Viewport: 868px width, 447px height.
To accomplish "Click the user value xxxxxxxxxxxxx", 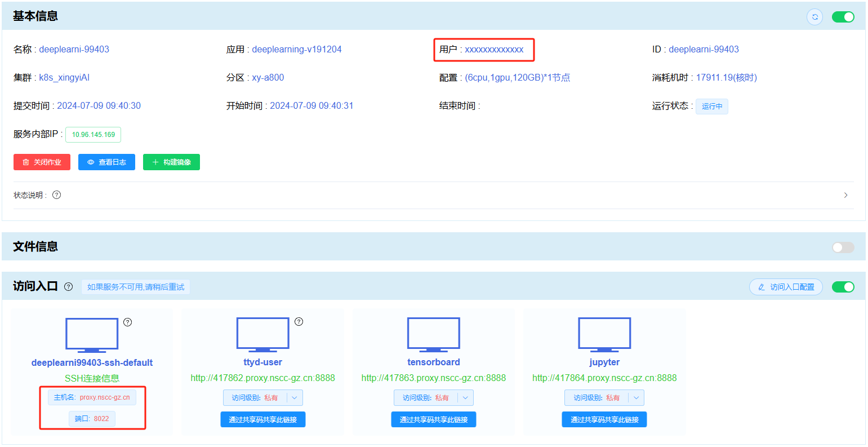I will (495, 50).
